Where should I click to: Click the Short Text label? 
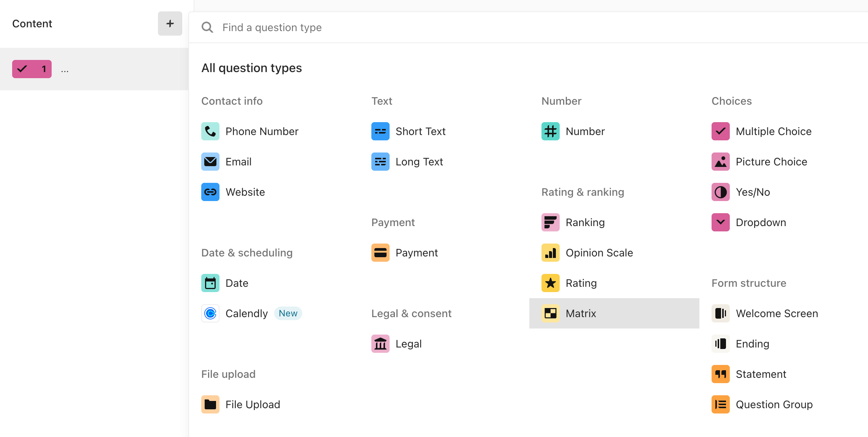coord(421,131)
